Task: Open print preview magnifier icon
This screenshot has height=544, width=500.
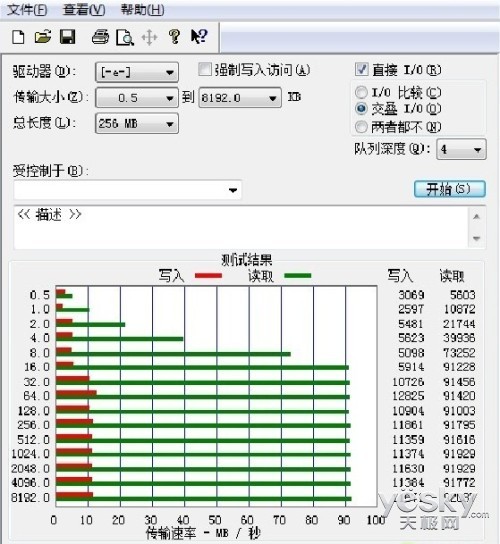Action: 125,37
